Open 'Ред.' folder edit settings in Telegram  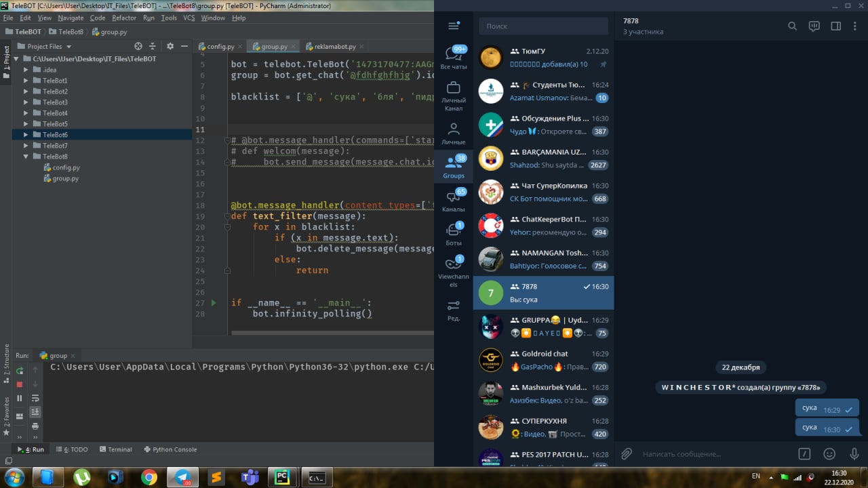tap(454, 310)
